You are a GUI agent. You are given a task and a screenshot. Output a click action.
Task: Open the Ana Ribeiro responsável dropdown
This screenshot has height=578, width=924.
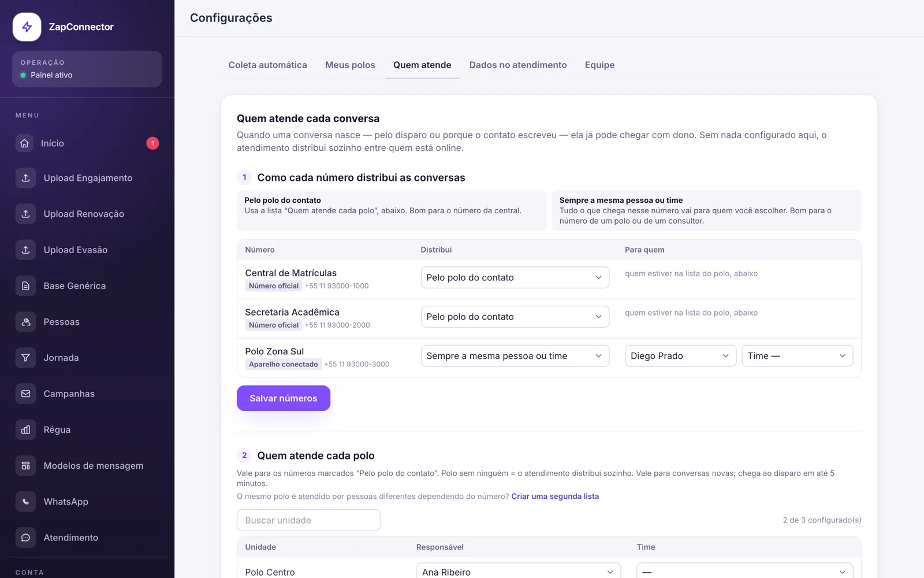519,572
